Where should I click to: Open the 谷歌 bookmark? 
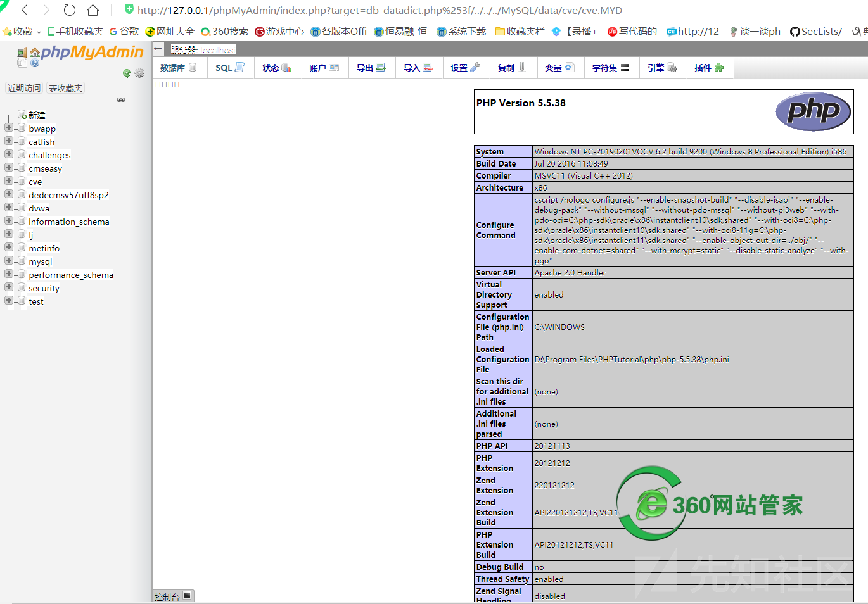(124, 31)
